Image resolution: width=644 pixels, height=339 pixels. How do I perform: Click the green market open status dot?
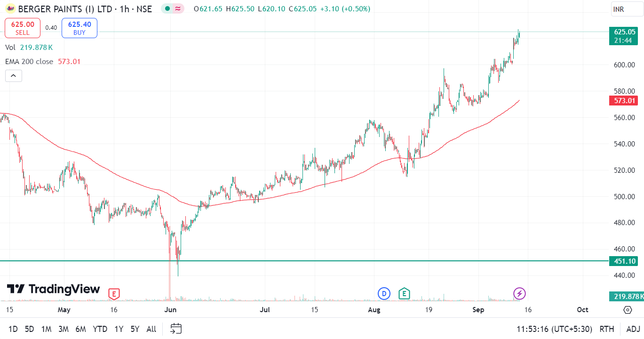pyautogui.click(x=167, y=8)
